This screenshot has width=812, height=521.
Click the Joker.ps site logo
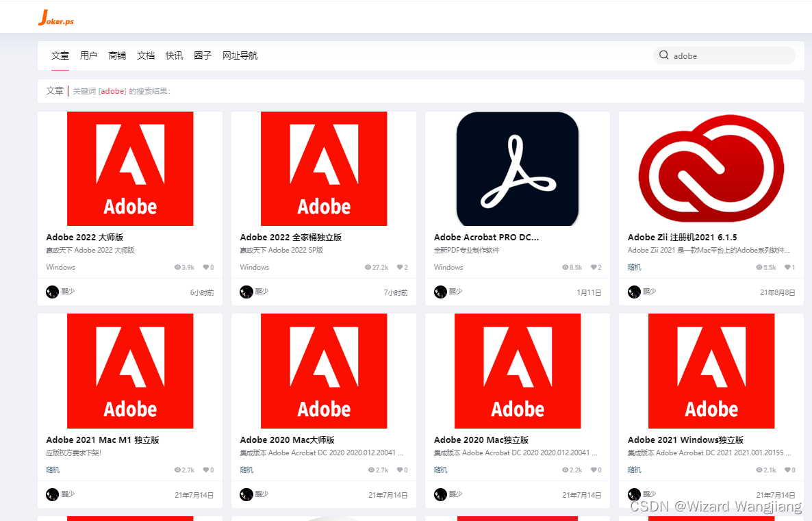pos(55,17)
